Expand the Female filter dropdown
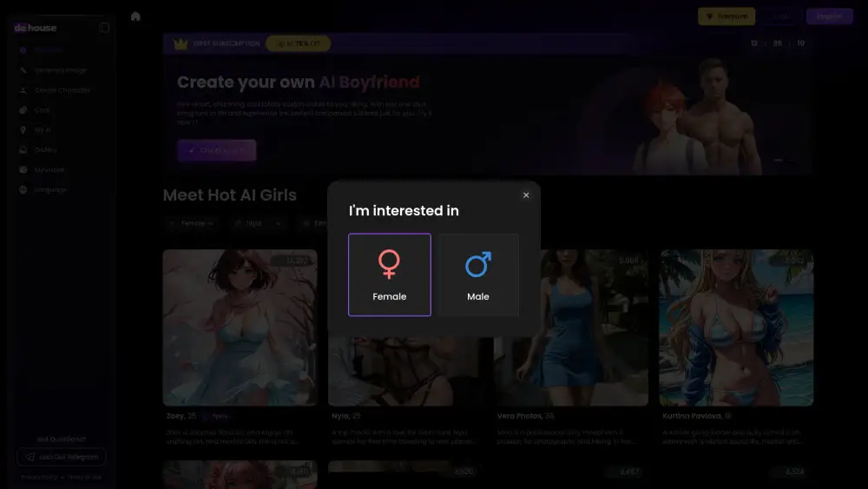Image resolution: width=868 pixels, height=489 pixels. [191, 223]
